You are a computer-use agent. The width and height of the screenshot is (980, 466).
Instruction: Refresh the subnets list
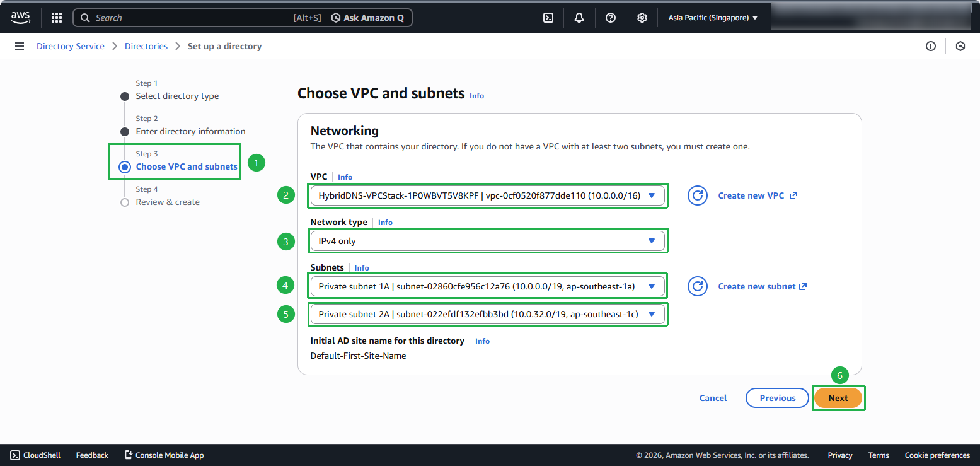(x=697, y=286)
